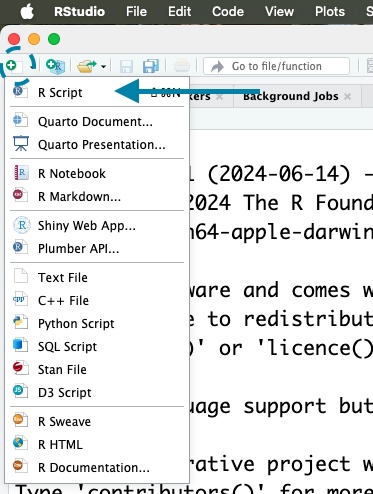Viewport: 373px width, 494px height.
Task: Close the Background Jobs tab
Action: pyautogui.click(x=347, y=96)
